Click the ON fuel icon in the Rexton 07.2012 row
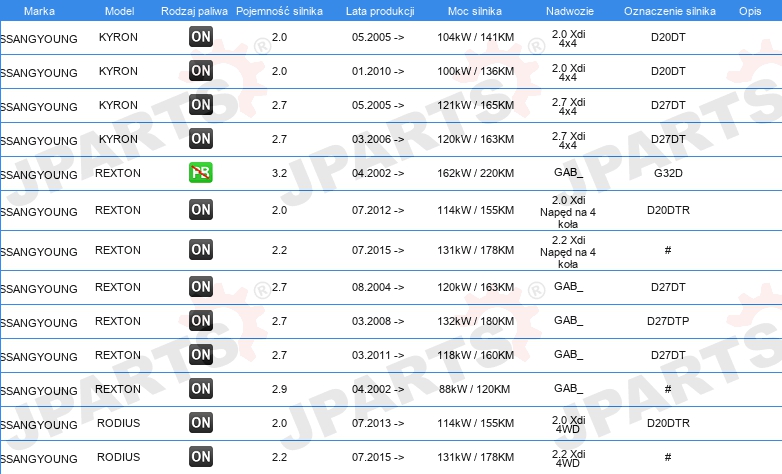This screenshot has width=782, height=474. [201, 210]
